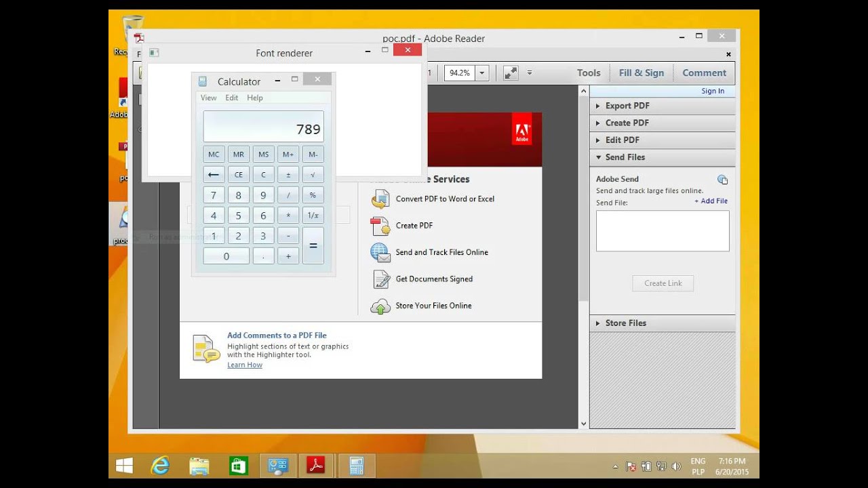The image size is (868, 488).
Task: Open the zoom percentage dropdown
Action: click(x=482, y=73)
